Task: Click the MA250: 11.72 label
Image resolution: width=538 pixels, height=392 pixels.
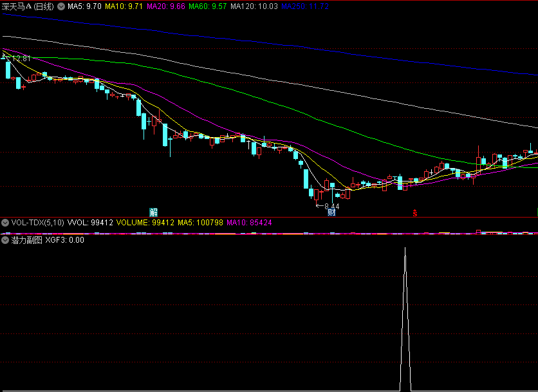Action: [x=305, y=6]
